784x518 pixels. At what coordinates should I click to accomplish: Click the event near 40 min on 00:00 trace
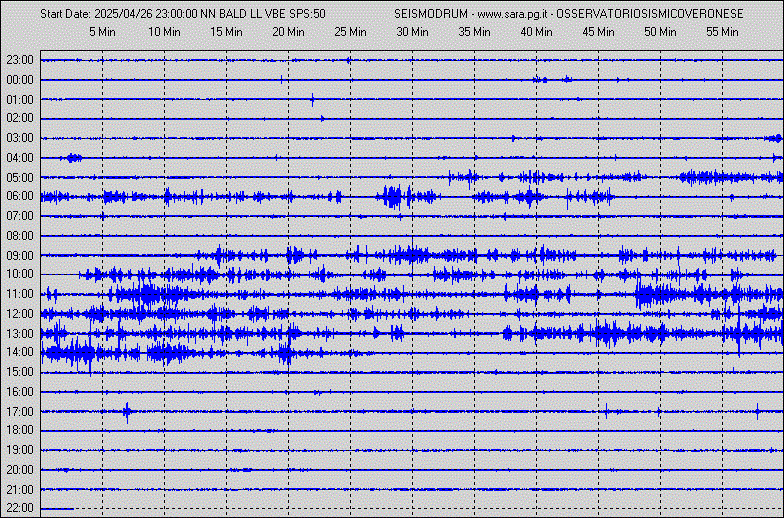click(x=540, y=80)
